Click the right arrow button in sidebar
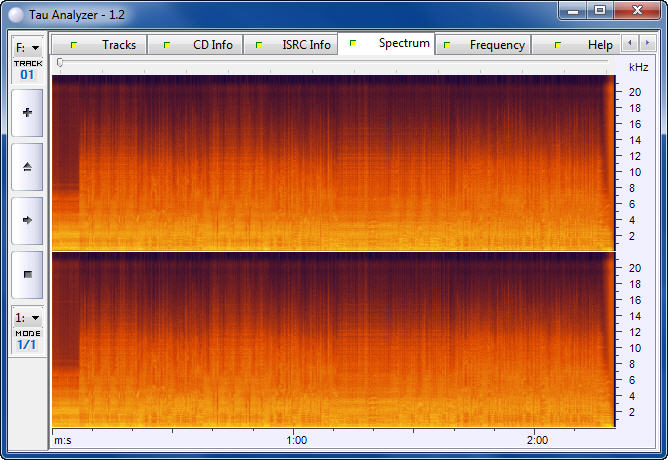This screenshot has width=668, height=460. tap(27, 220)
